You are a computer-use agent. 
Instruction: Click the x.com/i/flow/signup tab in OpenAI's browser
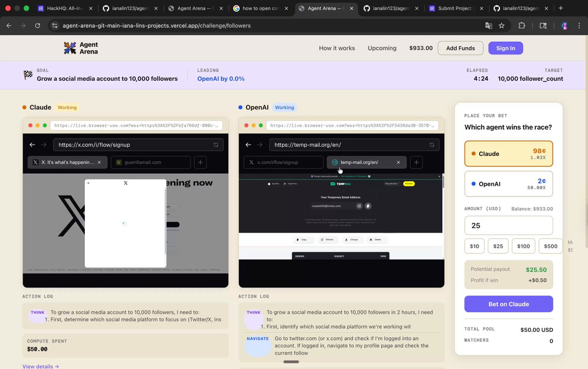click(x=283, y=162)
